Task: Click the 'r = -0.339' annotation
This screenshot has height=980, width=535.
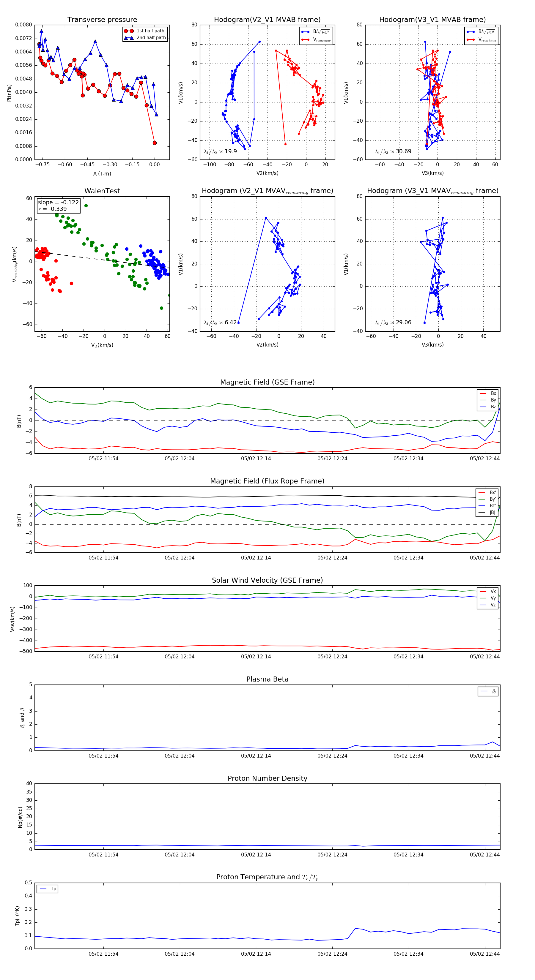Action: click(53, 209)
